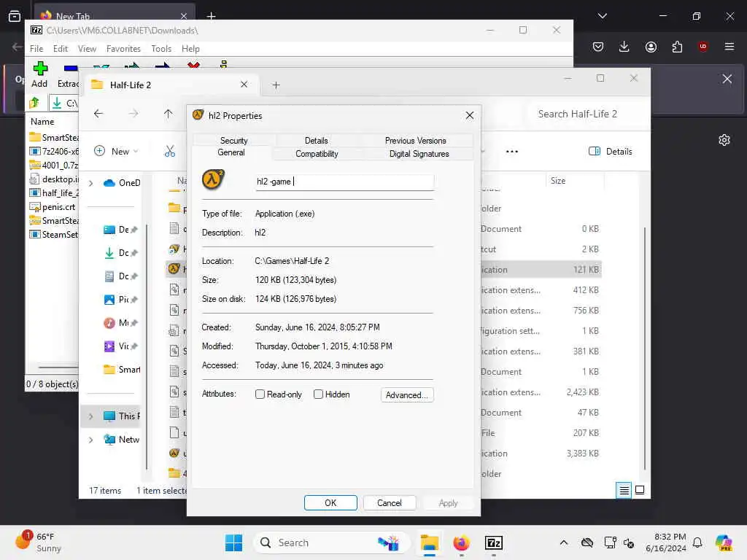Click the weather widget showing 66°F
The width and height of the screenshot is (747, 560).
(x=38, y=542)
